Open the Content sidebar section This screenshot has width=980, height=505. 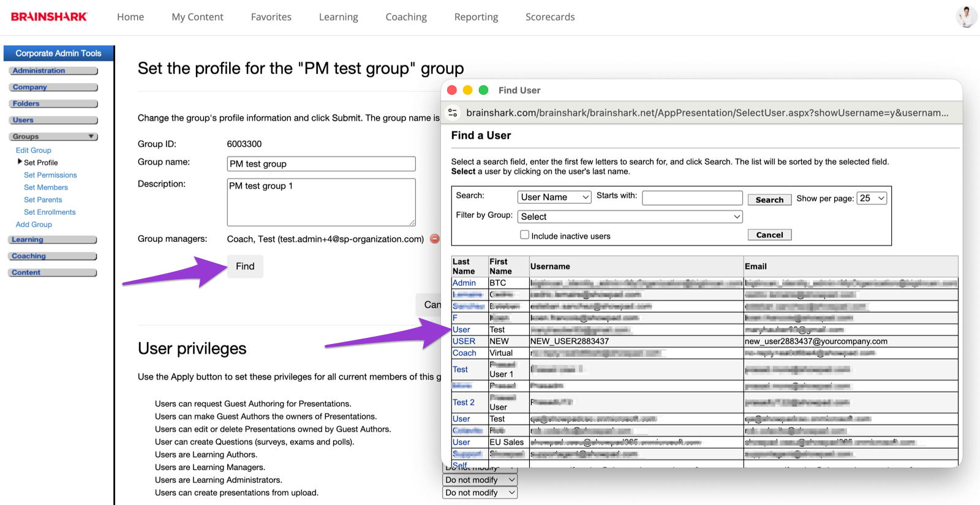(53, 273)
